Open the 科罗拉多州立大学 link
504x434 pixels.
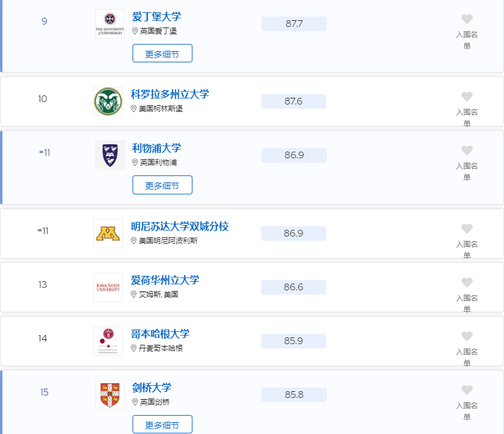[170, 94]
